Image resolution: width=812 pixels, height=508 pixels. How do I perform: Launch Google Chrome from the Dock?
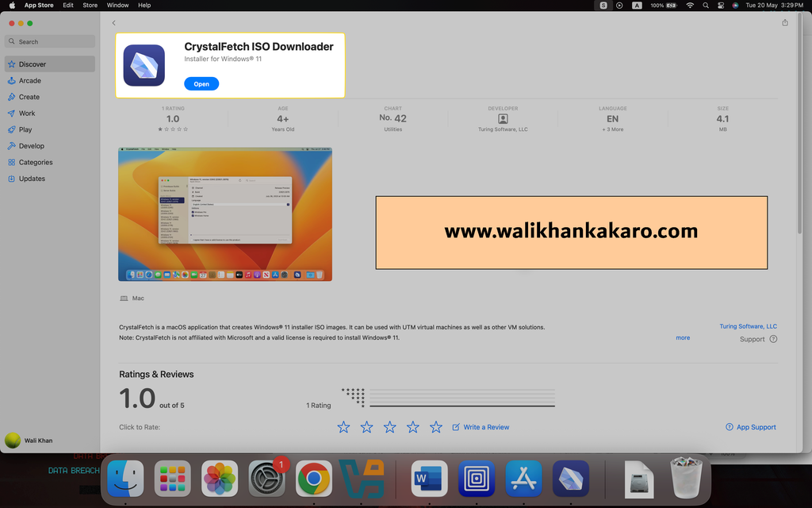coord(314,479)
